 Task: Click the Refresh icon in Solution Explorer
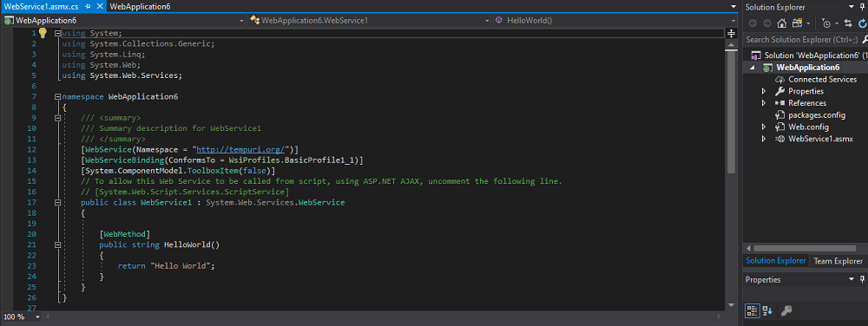(863, 23)
